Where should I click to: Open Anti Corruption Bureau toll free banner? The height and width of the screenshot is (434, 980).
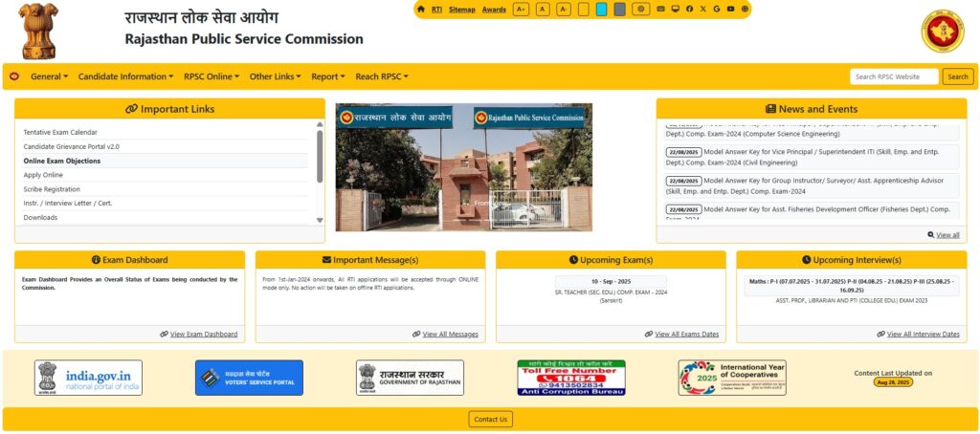click(x=571, y=378)
